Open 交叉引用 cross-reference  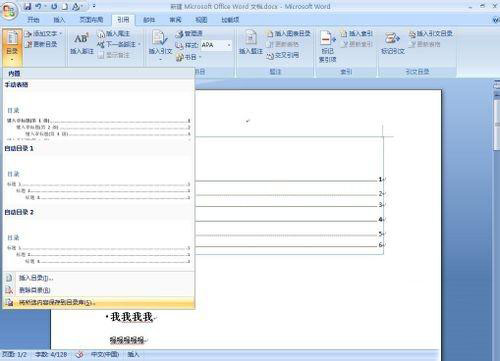click(283, 55)
